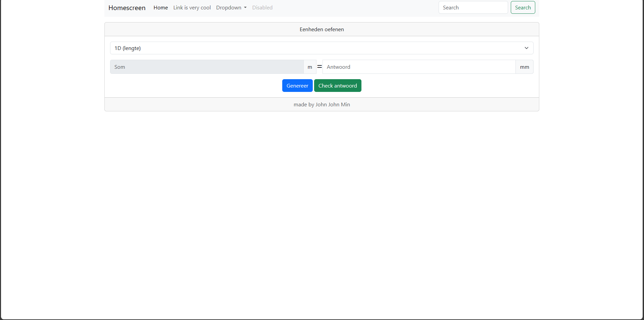The height and width of the screenshot is (320, 644).
Task: Click the Som question field
Action: [x=207, y=67]
